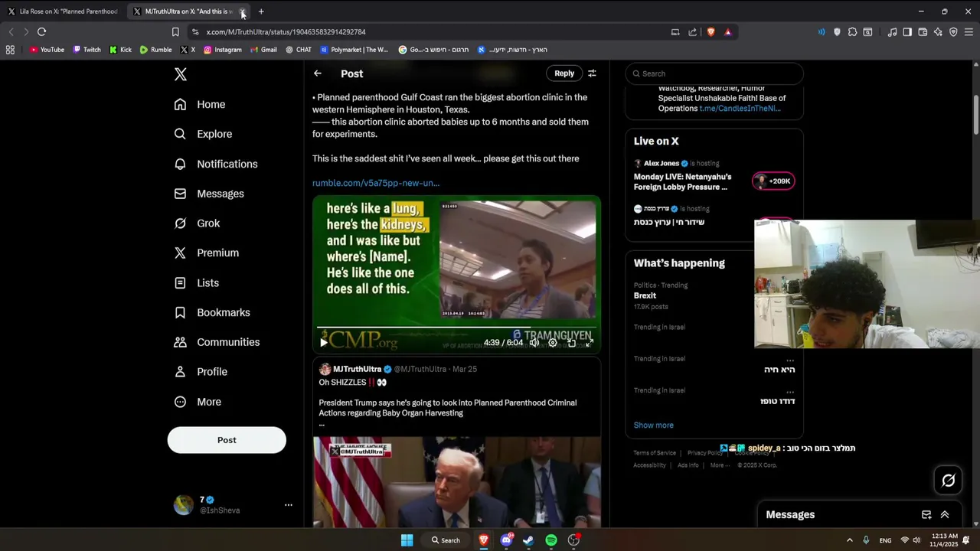
Task: Click the big Post button
Action: (x=227, y=440)
